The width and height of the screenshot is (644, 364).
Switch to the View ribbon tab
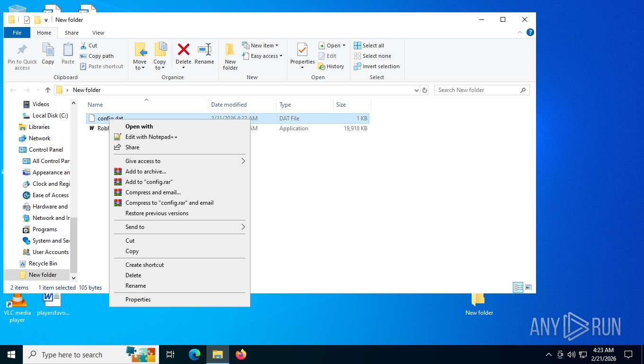[x=98, y=33]
